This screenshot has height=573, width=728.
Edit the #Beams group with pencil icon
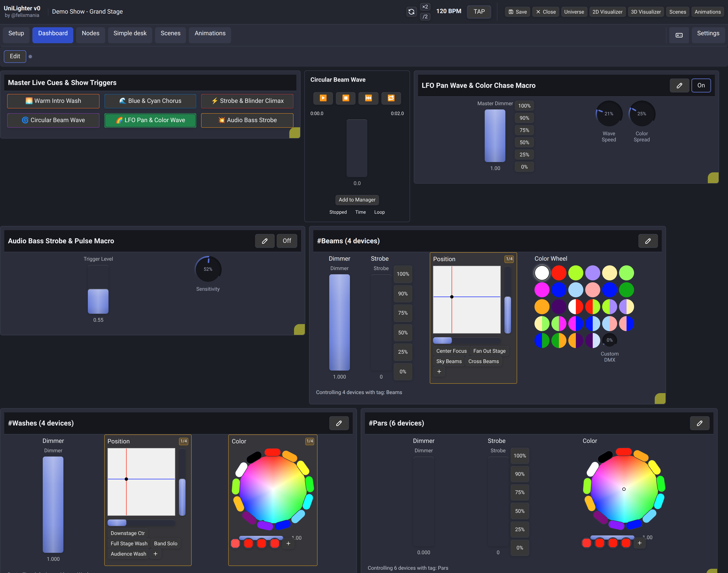tap(648, 241)
